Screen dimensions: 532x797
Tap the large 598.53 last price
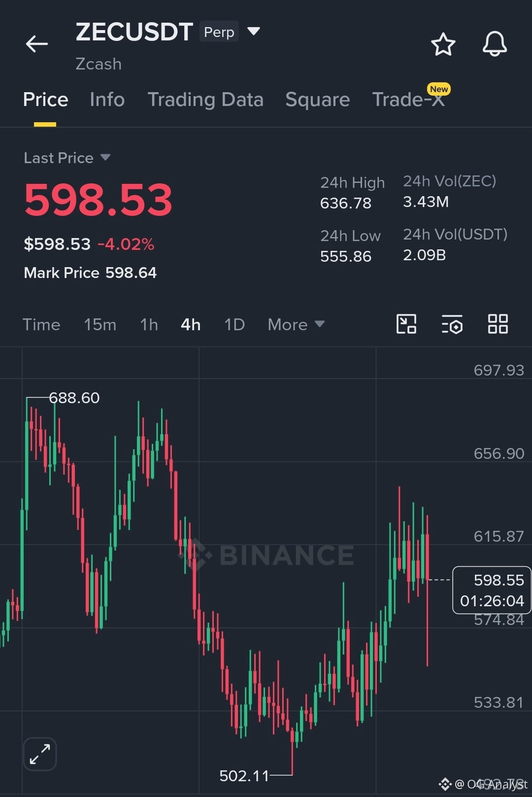tap(99, 200)
